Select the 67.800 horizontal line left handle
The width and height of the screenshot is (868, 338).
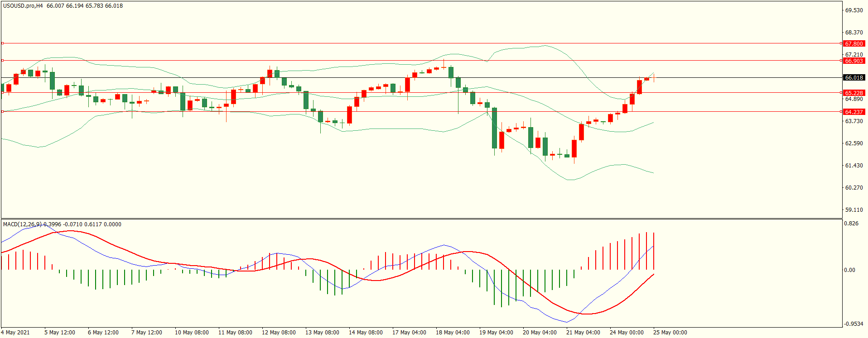pos(2,43)
